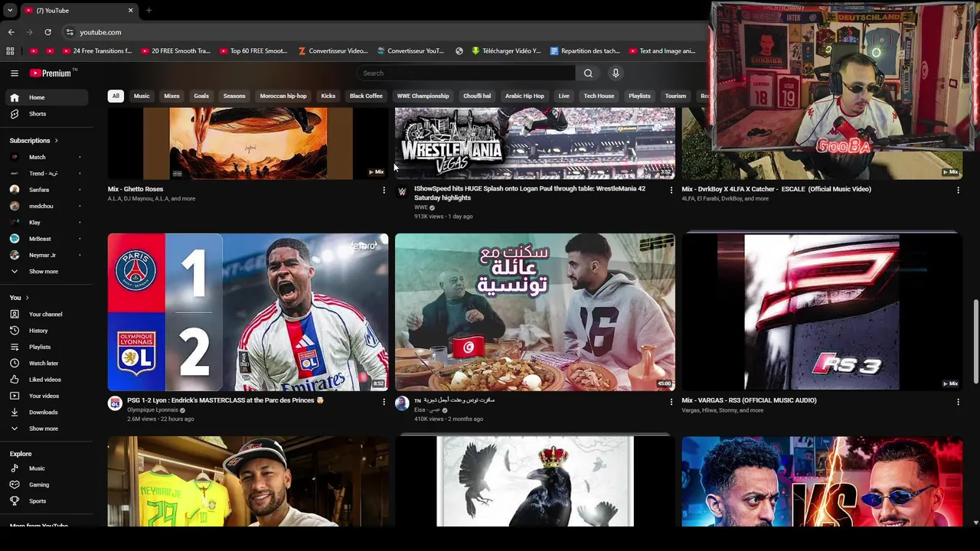Screen dimensions: 980x551
Task: Select the WWE Championship chip
Action: tap(423, 96)
